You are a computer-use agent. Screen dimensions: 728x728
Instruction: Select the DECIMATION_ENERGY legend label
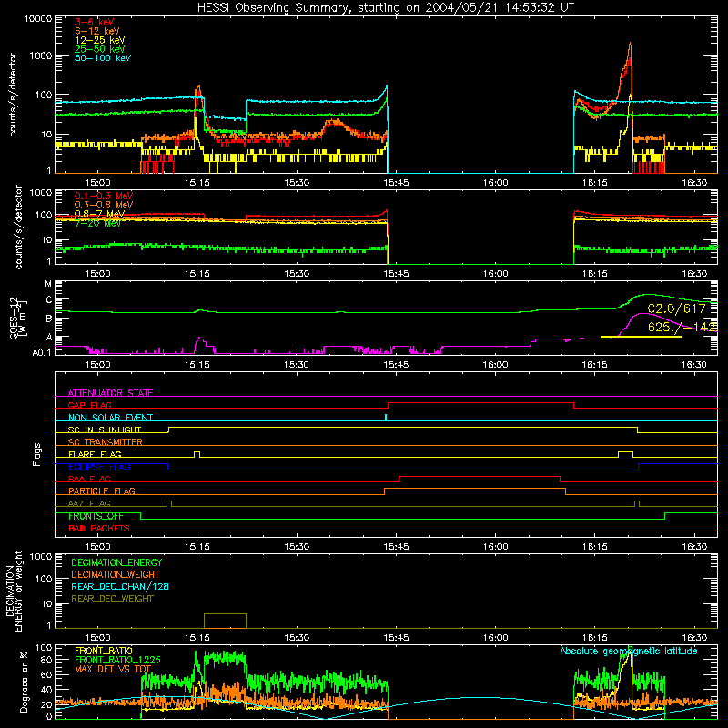click(x=116, y=562)
